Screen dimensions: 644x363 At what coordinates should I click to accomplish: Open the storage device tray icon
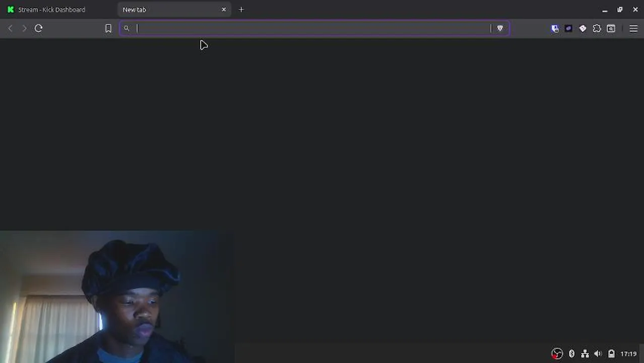click(611, 354)
